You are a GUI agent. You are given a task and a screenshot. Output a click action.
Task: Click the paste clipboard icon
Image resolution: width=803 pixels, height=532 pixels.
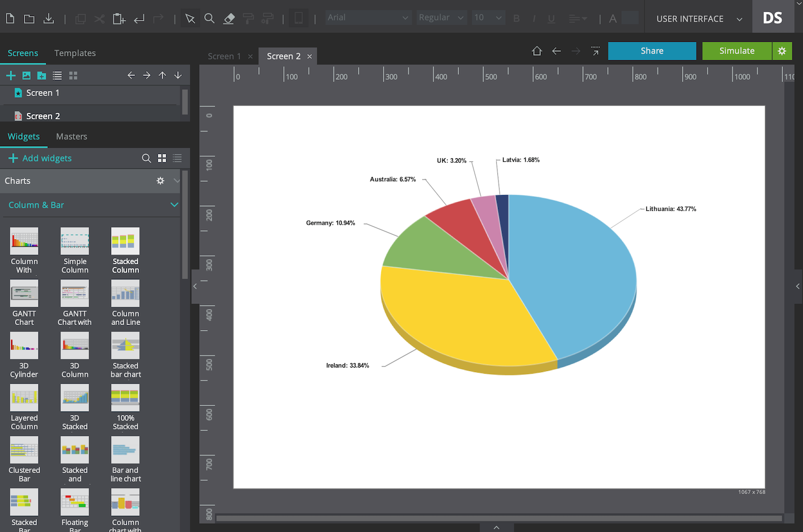(119, 19)
